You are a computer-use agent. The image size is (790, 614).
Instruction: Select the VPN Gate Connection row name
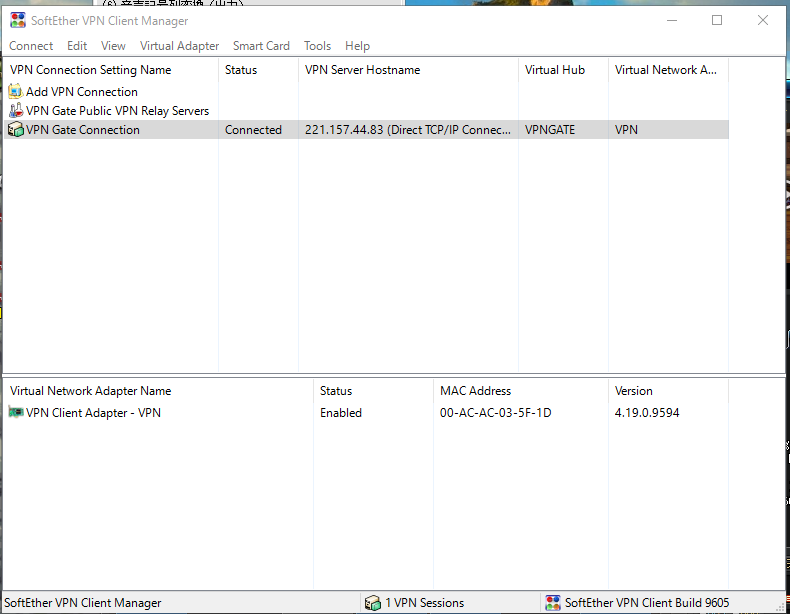(x=83, y=130)
